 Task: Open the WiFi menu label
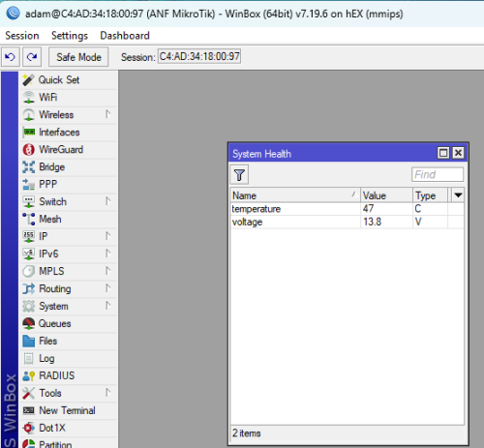point(48,98)
